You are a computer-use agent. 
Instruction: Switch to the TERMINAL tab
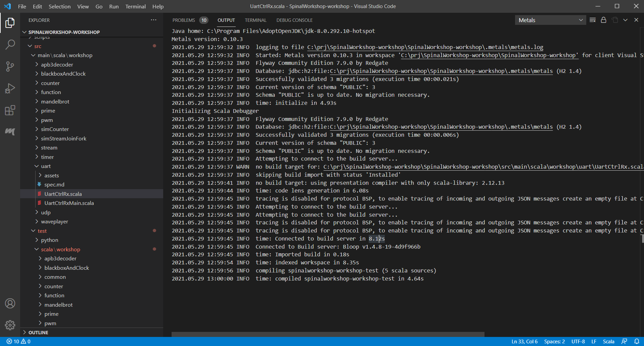click(x=255, y=20)
